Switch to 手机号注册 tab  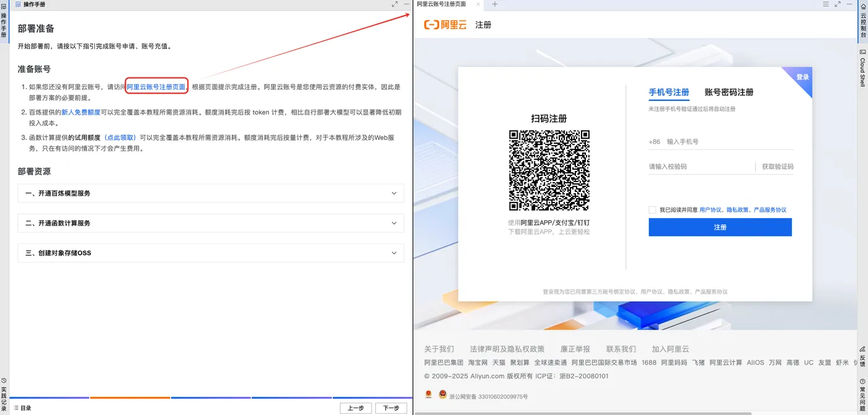(669, 92)
